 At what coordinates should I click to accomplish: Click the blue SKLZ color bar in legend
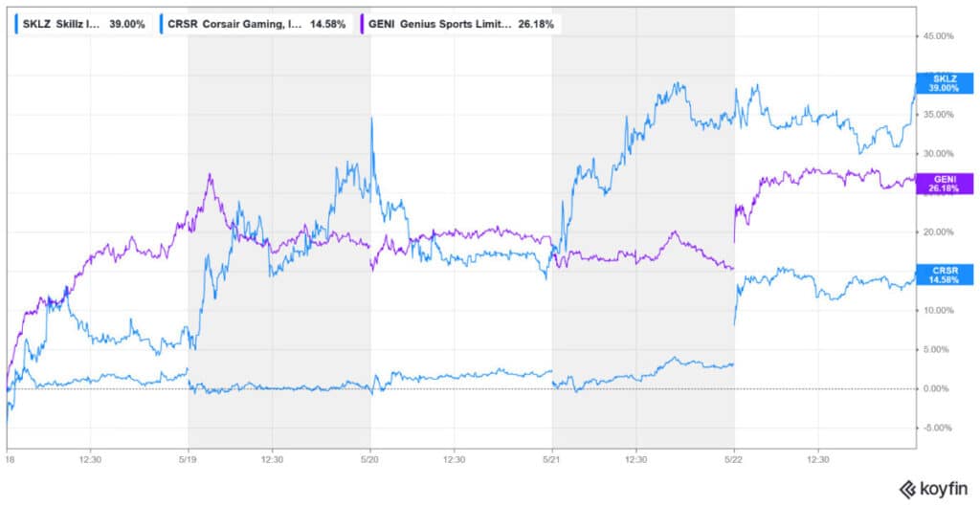click(x=17, y=24)
